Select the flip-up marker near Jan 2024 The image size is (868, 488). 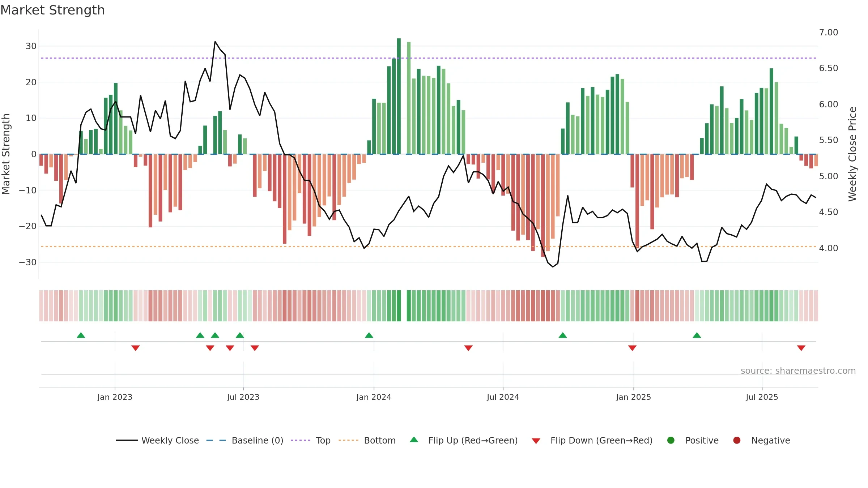(369, 335)
